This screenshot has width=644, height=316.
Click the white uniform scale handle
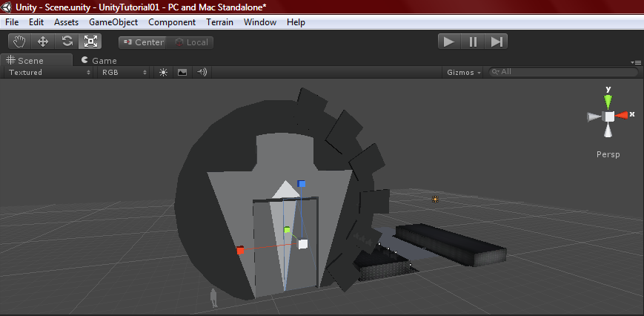pyautogui.click(x=303, y=244)
